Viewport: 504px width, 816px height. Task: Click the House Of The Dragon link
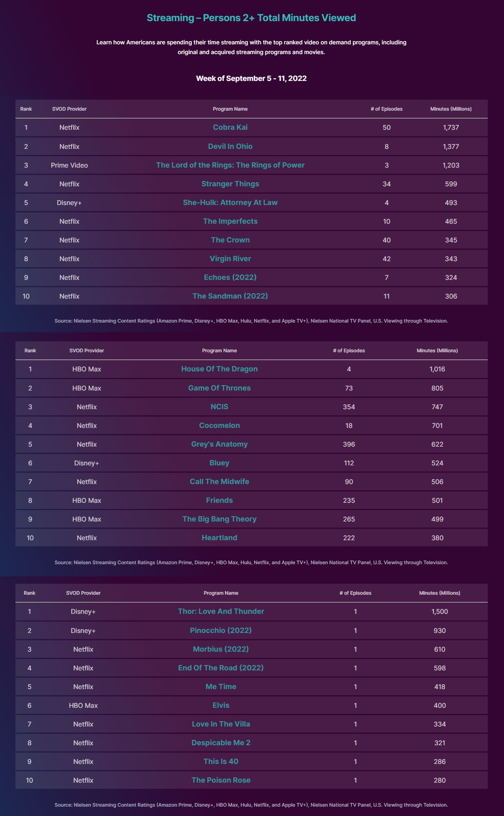(219, 369)
